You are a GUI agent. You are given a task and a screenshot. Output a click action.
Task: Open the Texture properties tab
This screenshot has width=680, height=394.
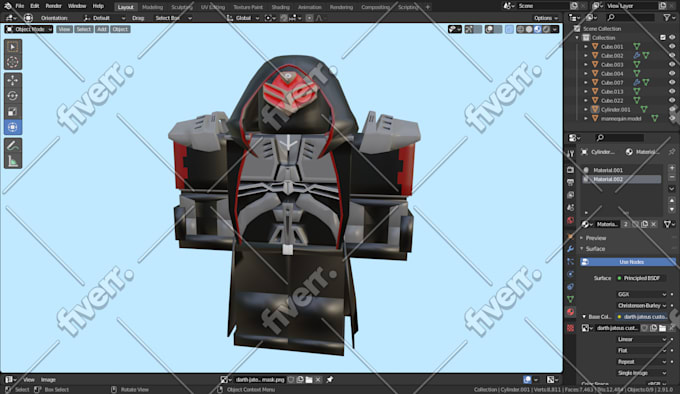(x=570, y=329)
